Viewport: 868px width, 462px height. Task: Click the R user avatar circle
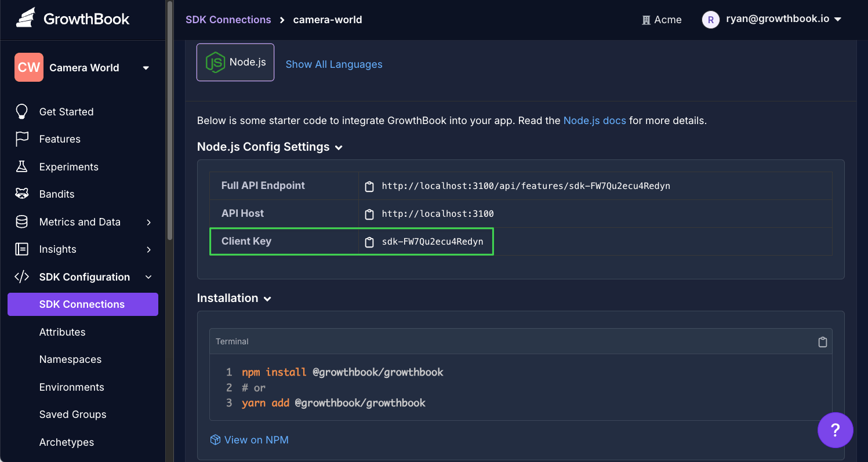(x=711, y=20)
